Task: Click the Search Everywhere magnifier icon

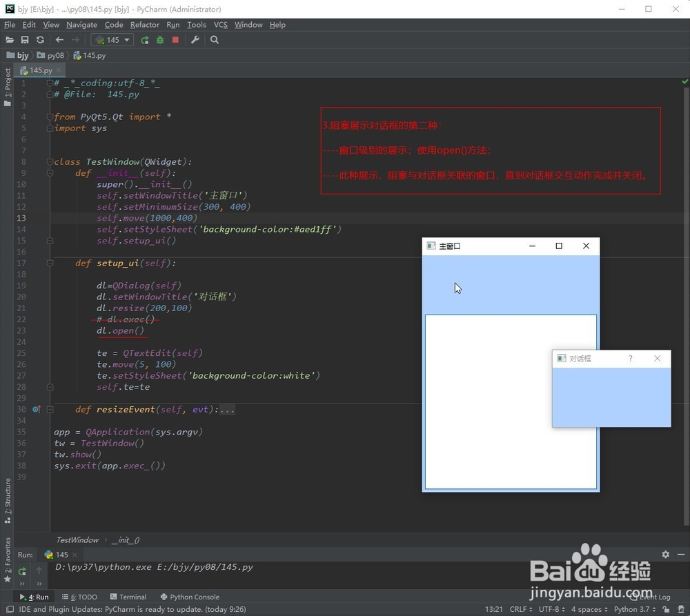Action: 215,40
